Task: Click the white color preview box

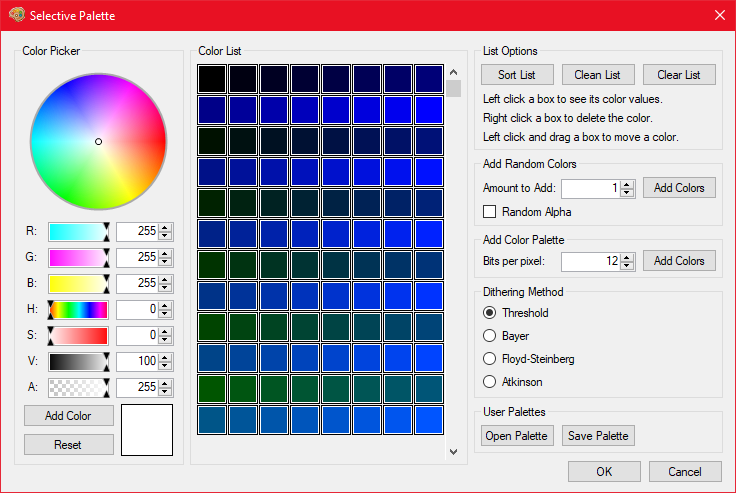Action: (147, 430)
